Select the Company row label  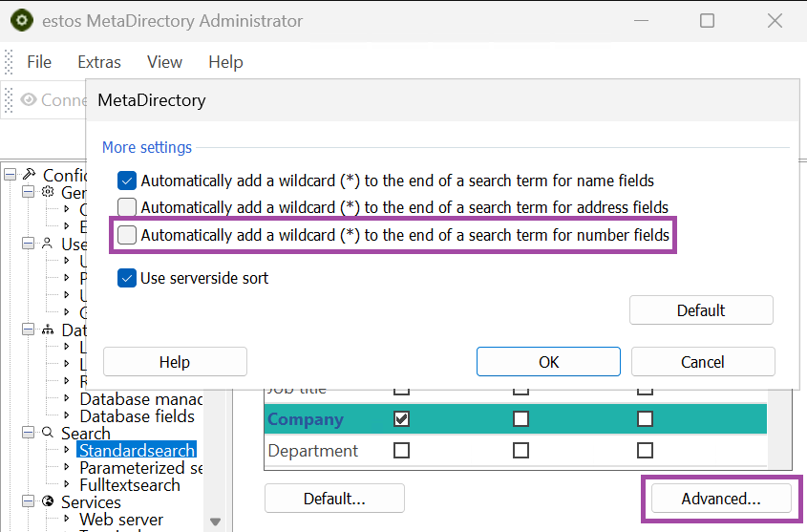pyautogui.click(x=306, y=419)
